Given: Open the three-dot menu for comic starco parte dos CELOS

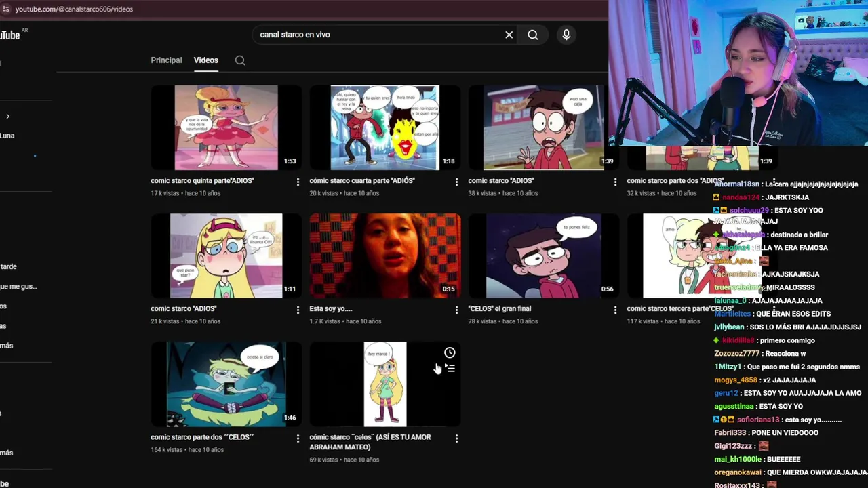Looking at the screenshot, I should point(298,439).
